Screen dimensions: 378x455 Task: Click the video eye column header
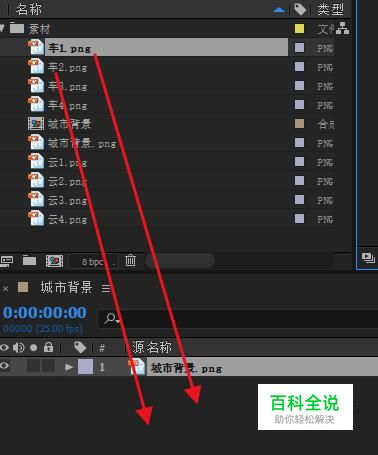point(4,348)
